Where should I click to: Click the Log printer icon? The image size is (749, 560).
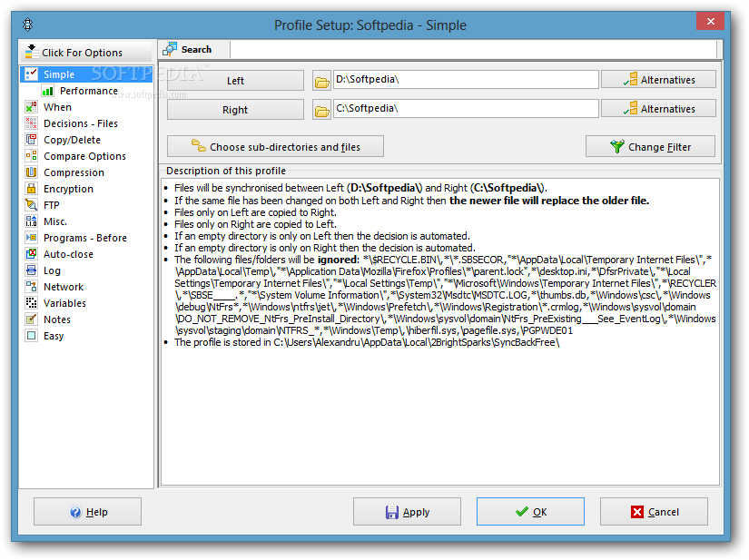click(31, 270)
